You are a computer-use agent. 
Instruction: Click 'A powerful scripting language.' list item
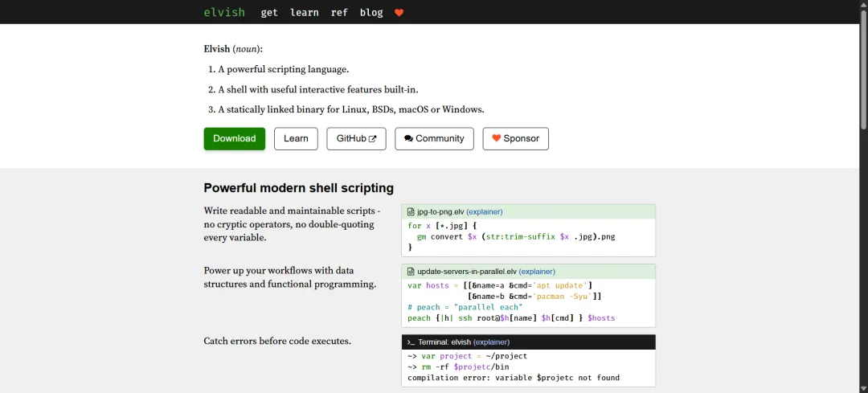click(x=284, y=69)
